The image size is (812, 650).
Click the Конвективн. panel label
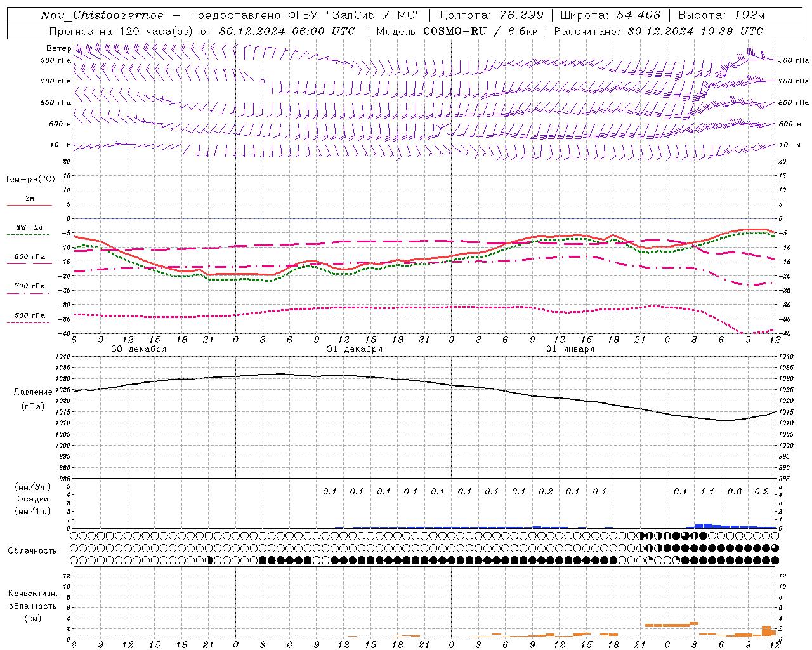(x=32, y=594)
